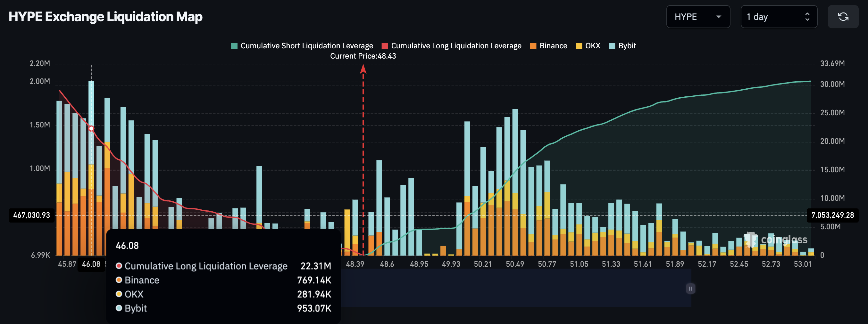
Task: Open the HYPE coin dropdown
Action: pyautogui.click(x=697, y=17)
